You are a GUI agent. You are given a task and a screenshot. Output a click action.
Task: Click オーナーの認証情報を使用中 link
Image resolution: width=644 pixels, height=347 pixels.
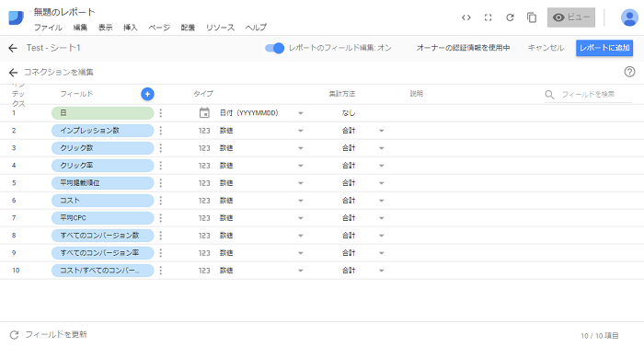(464, 48)
